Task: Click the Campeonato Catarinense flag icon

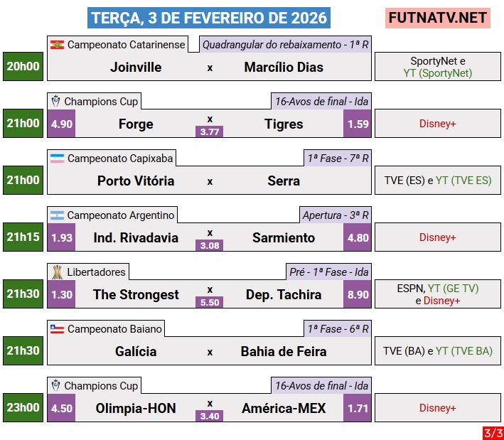Action: (57, 45)
